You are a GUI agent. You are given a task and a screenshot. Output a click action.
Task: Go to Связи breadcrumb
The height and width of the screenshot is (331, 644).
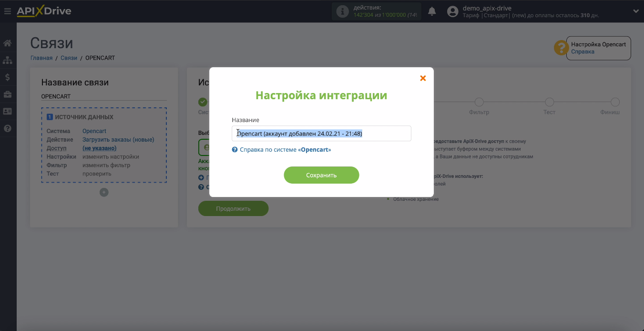(x=69, y=58)
